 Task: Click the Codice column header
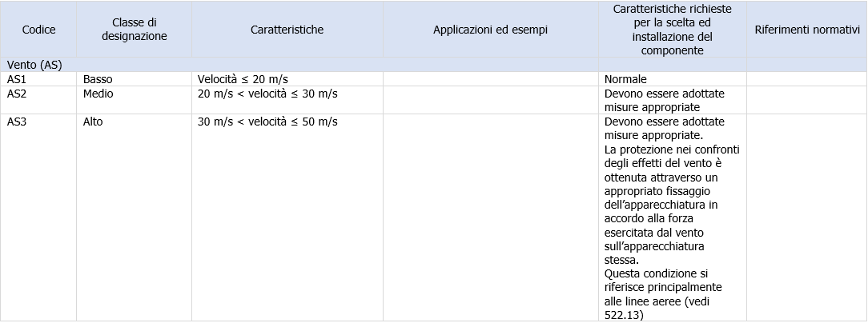click(x=38, y=30)
